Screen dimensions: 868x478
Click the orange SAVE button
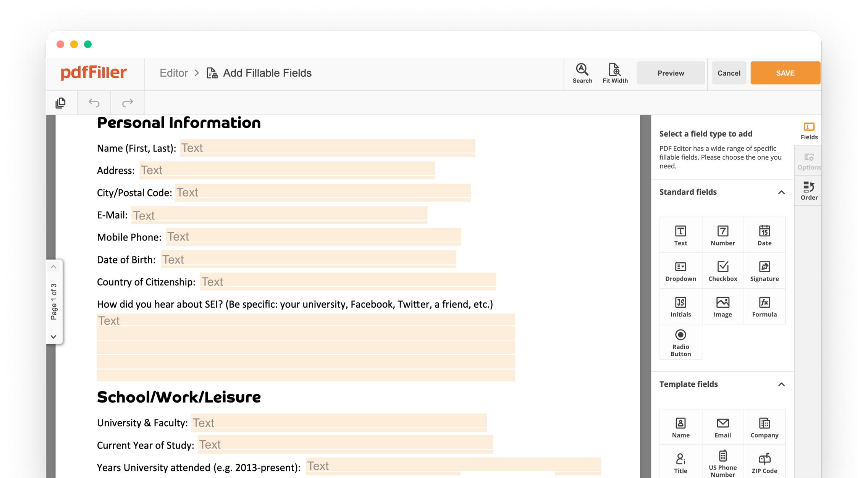tap(785, 73)
